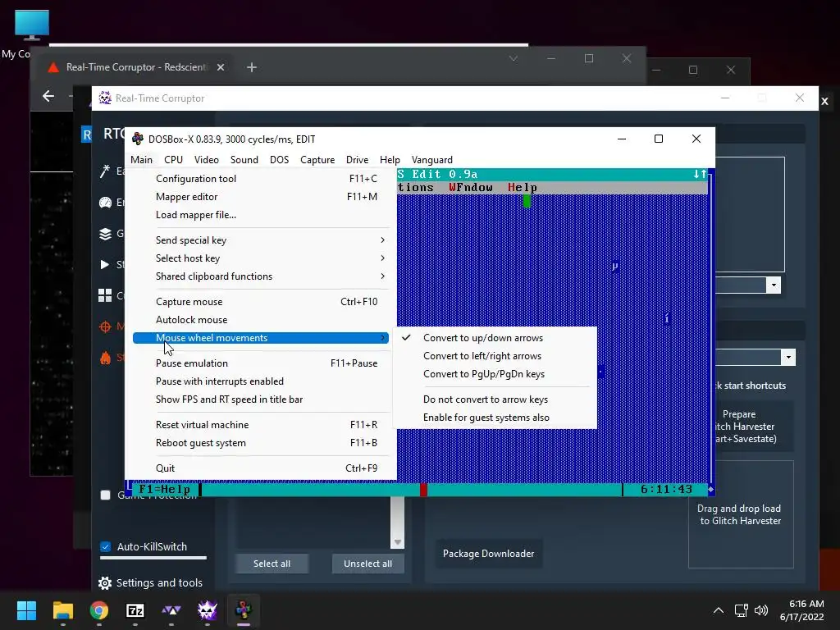Open the CPU menu
This screenshot has height=630, width=840.
click(173, 160)
